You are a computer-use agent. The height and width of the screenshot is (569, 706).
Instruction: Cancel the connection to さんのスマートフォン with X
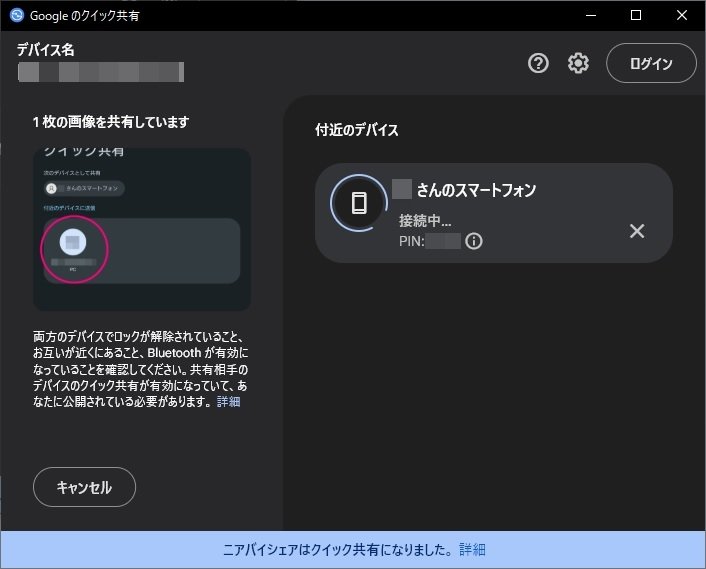pos(637,231)
